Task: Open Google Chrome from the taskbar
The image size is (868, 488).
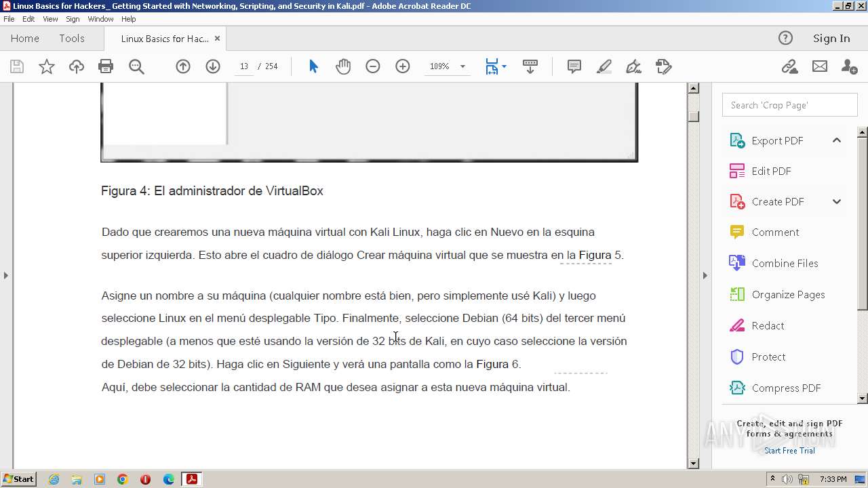Action: point(123,479)
